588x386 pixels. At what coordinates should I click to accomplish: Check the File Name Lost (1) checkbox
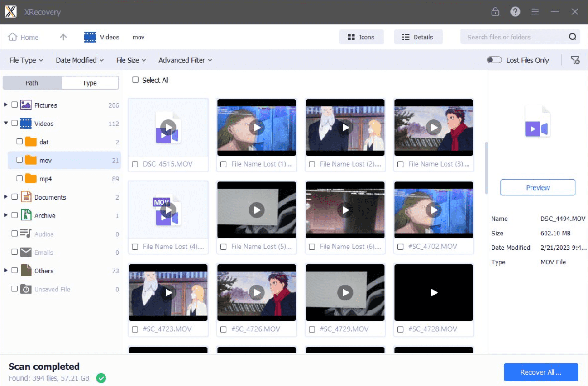[x=223, y=164]
